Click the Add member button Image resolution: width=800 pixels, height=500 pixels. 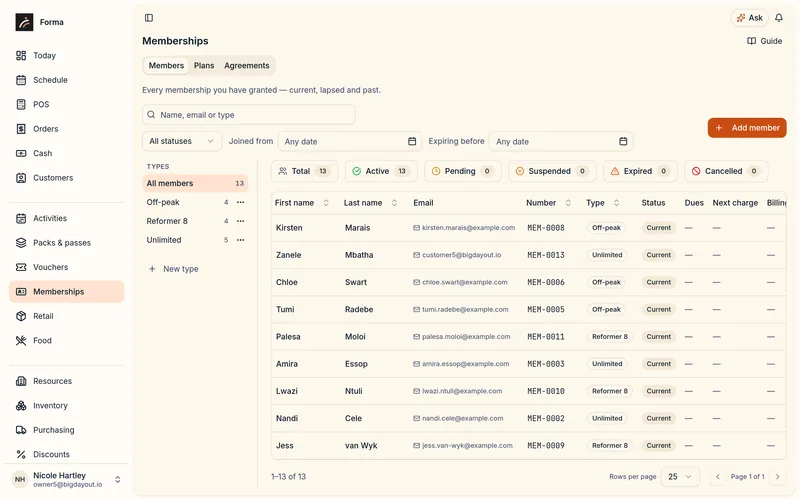pos(747,128)
